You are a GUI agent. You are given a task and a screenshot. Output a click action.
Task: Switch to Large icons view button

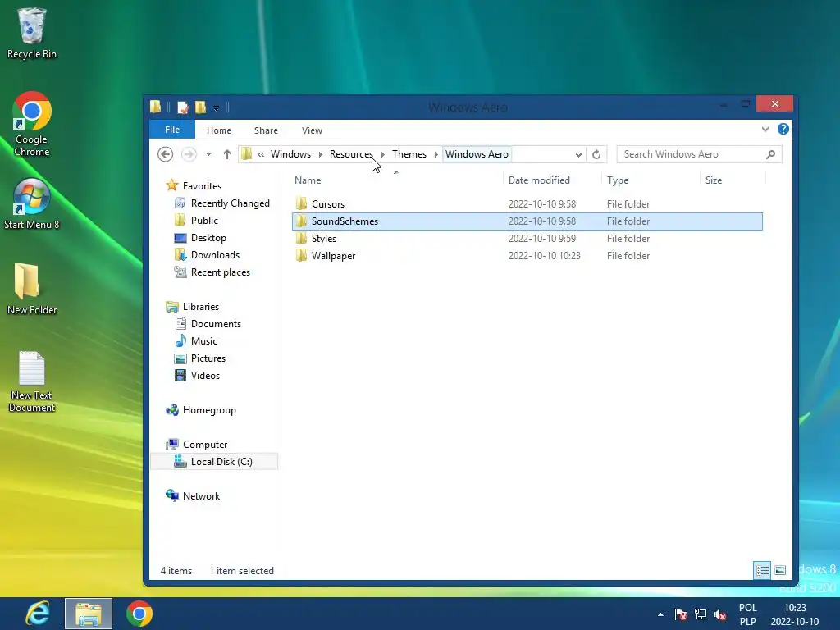(x=780, y=570)
